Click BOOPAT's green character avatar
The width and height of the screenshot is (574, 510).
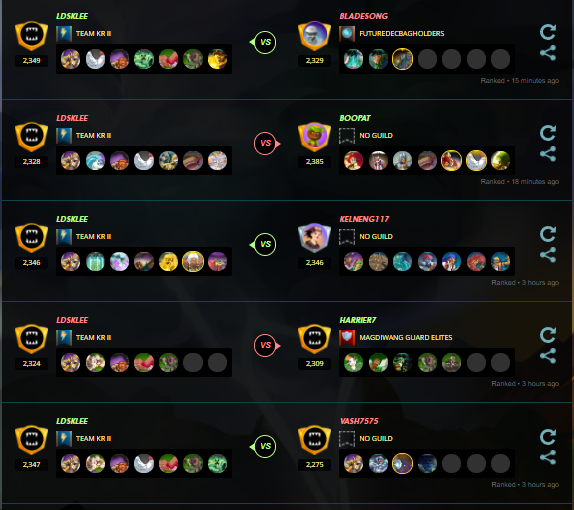(x=314, y=137)
